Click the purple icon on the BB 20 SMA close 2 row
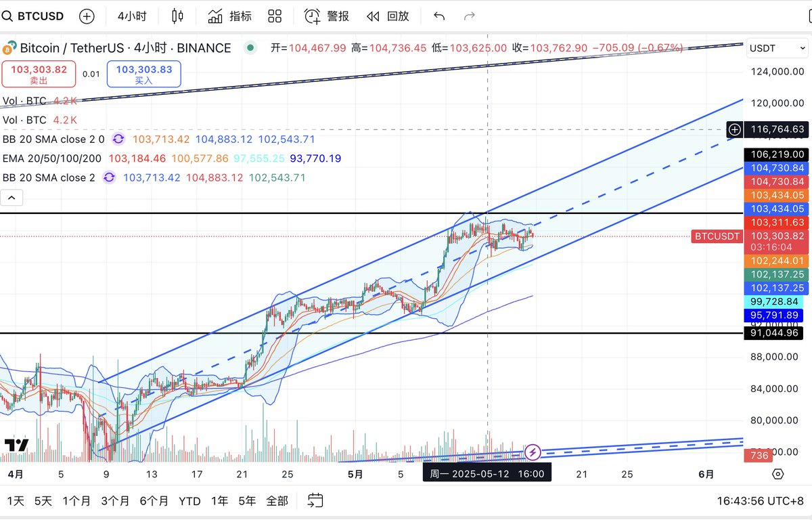The height and width of the screenshot is (520, 812). click(x=108, y=177)
